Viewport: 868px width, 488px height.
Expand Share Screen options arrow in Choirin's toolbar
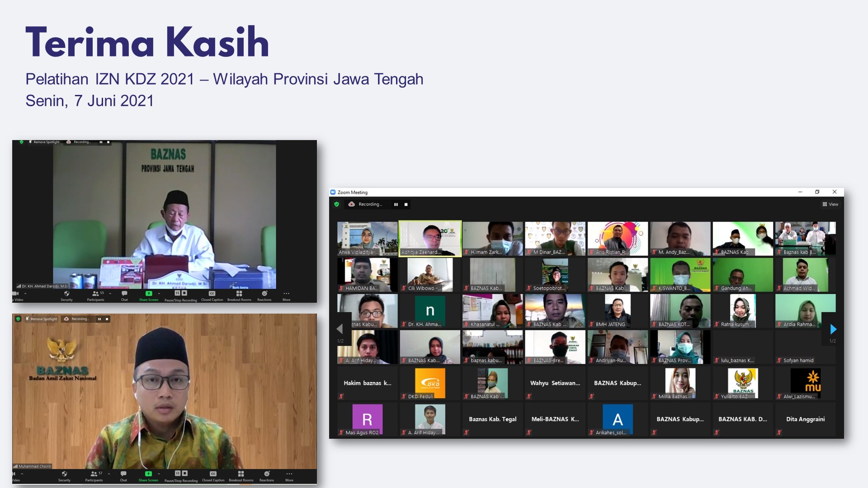[159, 474]
